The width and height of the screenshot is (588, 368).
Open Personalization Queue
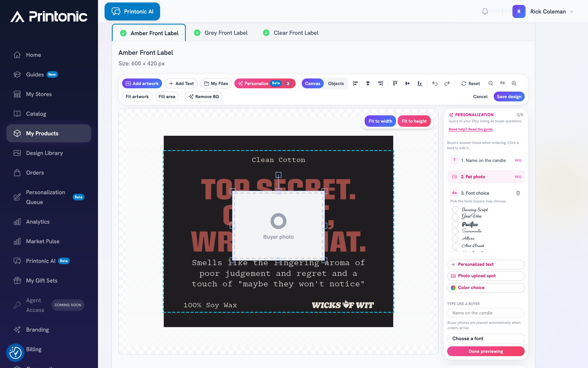click(49, 197)
